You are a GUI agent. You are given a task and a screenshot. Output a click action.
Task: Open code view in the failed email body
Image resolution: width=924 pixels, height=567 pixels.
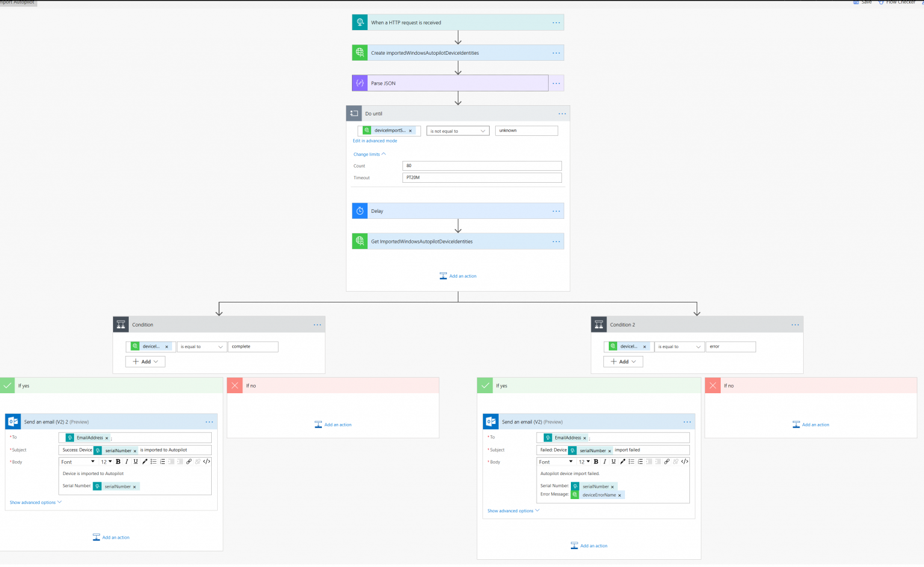click(685, 461)
